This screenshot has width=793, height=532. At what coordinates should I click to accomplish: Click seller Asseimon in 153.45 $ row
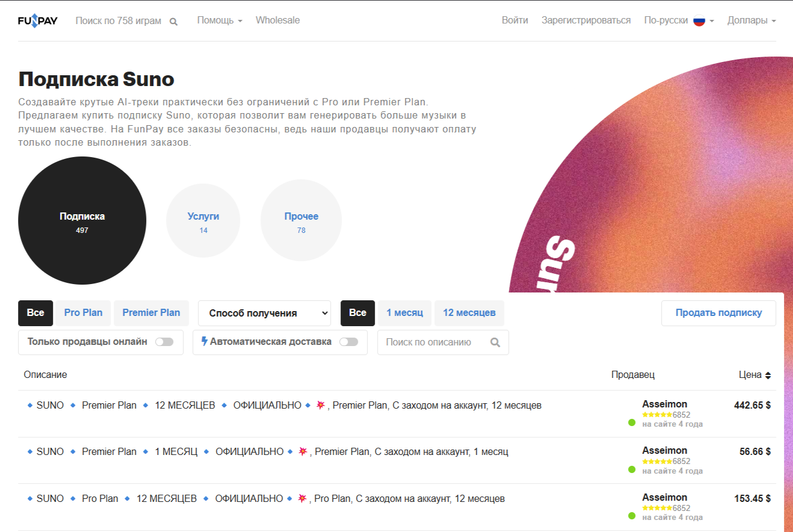664,498
